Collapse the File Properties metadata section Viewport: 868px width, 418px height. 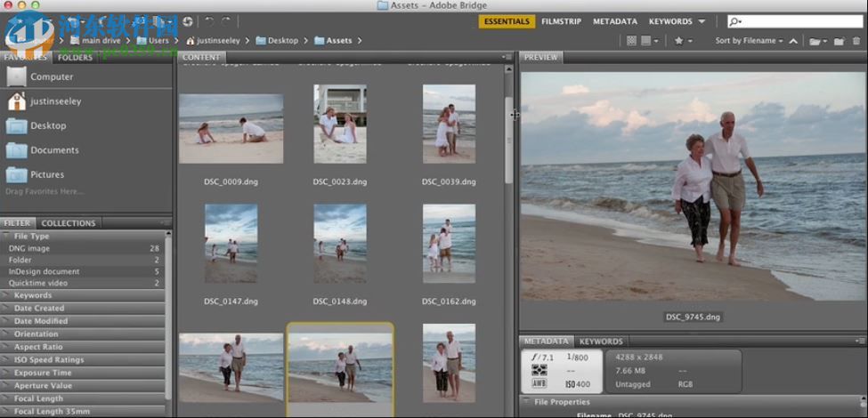tap(526, 402)
